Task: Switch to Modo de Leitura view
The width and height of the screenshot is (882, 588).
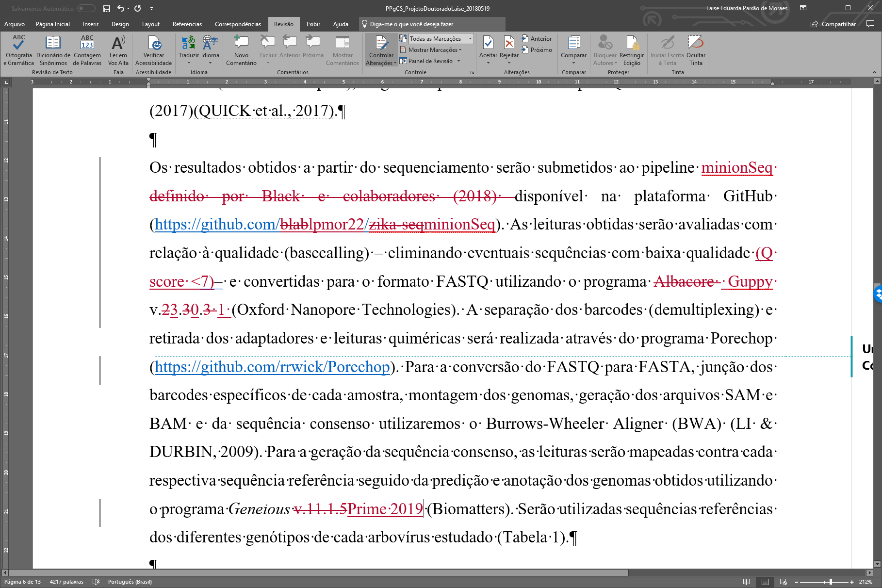Action: click(x=746, y=582)
